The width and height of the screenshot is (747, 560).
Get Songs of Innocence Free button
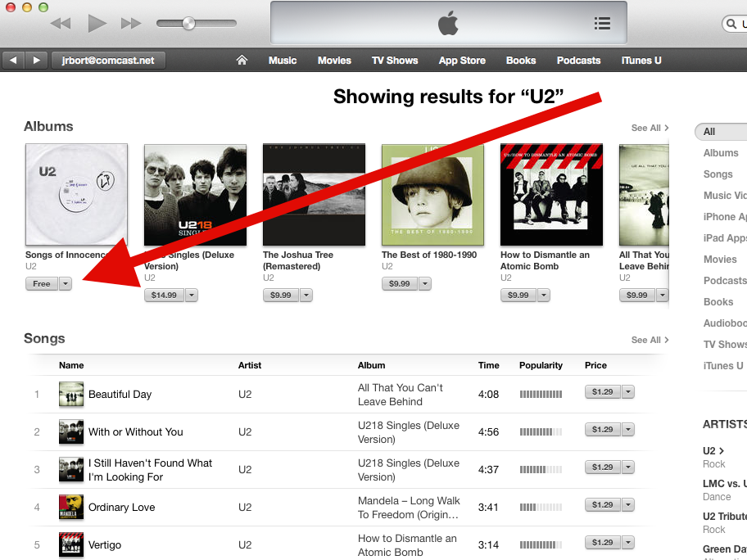[42, 284]
